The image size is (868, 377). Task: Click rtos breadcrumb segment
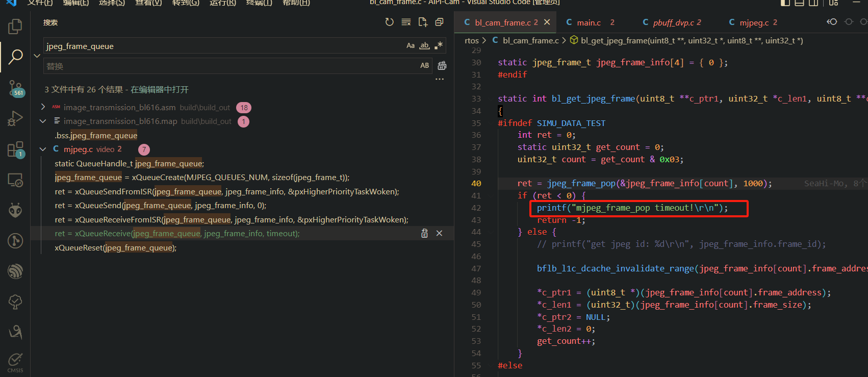(472, 40)
